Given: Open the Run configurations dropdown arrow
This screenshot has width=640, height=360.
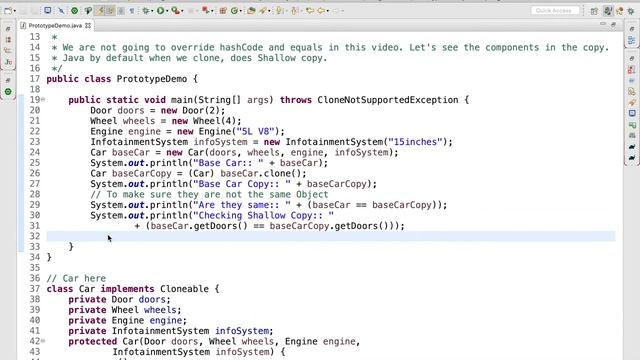Looking at the screenshot, I should click(167, 11).
